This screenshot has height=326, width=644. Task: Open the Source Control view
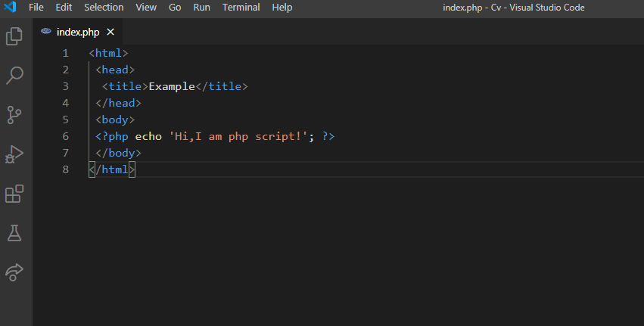click(x=14, y=114)
